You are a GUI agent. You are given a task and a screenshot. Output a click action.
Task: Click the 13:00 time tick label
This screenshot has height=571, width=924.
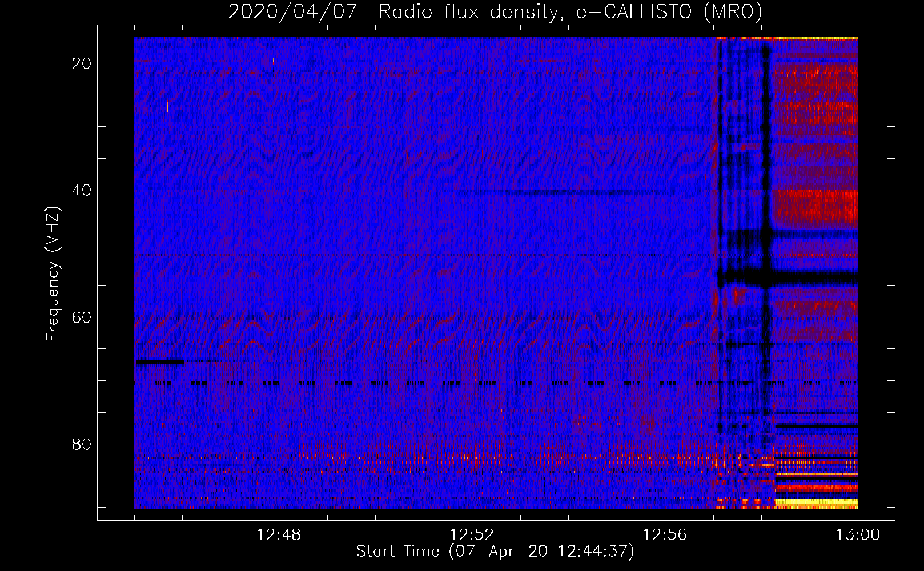click(858, 535)
